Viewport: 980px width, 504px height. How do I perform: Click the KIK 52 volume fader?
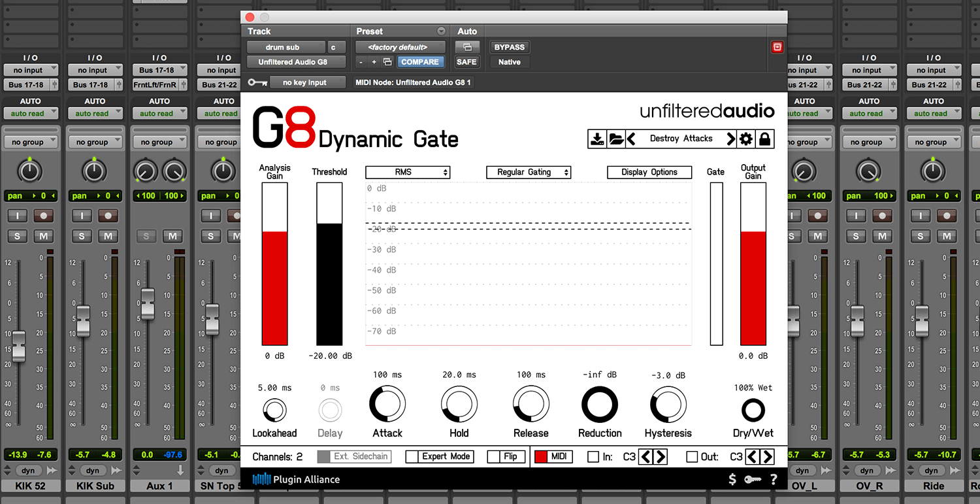18,346
